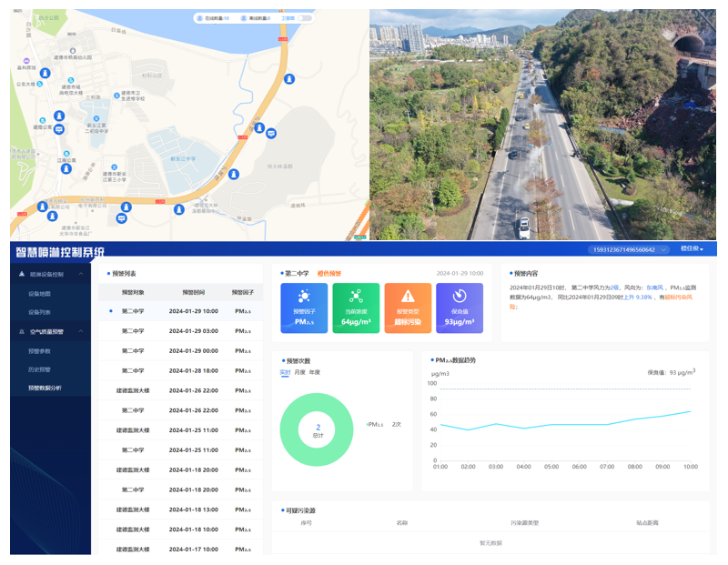
Task: Click the 污染源类型 column header
Action: (x=525, y=523)
